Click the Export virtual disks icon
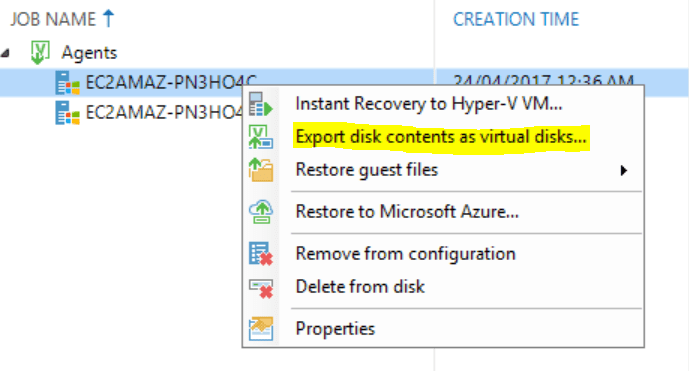This screenshot has width=689, height=371. point(261,137)
